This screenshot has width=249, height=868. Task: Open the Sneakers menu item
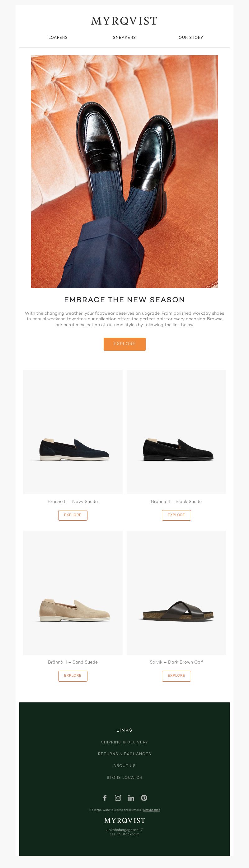click(124, 37)
